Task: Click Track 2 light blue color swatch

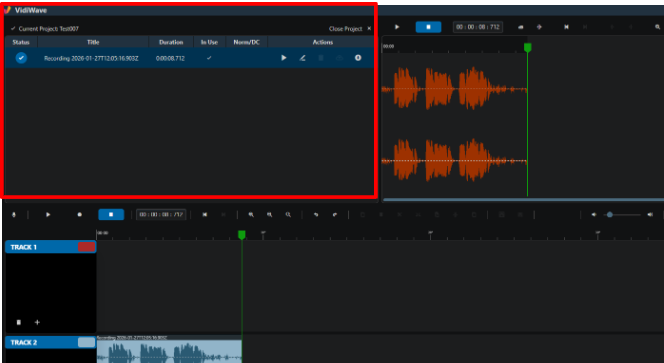Action: tap(86, 342)
